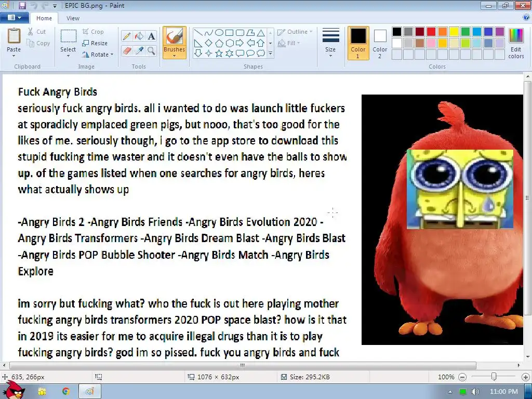The height and width of the screenshot is (399, 532).
Task: Expand the Shapes gallery more arrow
Action: click(270, 54)
